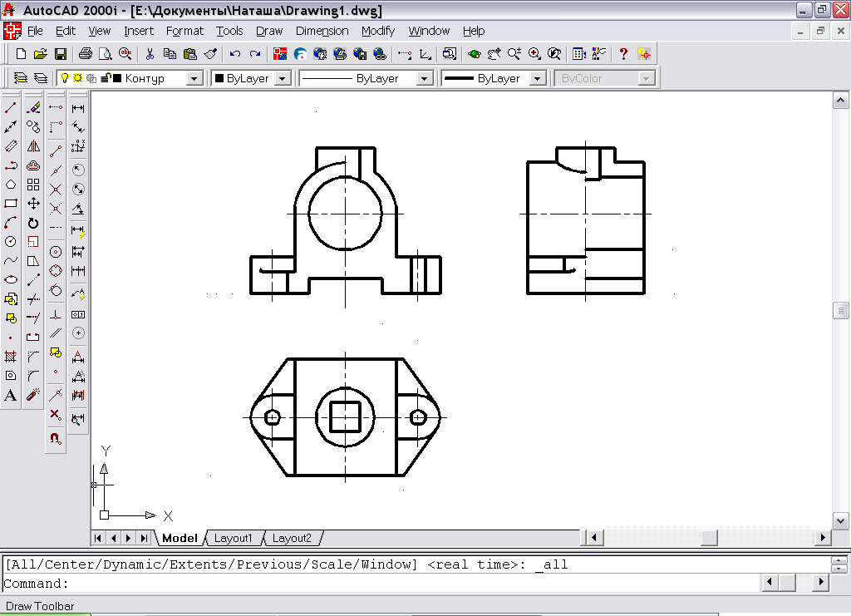The image size is (851, 616).
Task: Open the Контур layer dropdown
Action: coord(194,79)
